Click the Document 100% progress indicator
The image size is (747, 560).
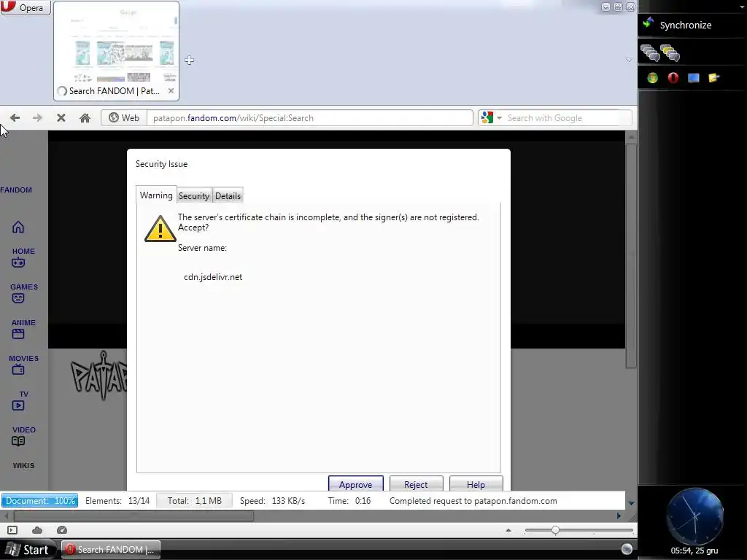(x=39, y=500)
